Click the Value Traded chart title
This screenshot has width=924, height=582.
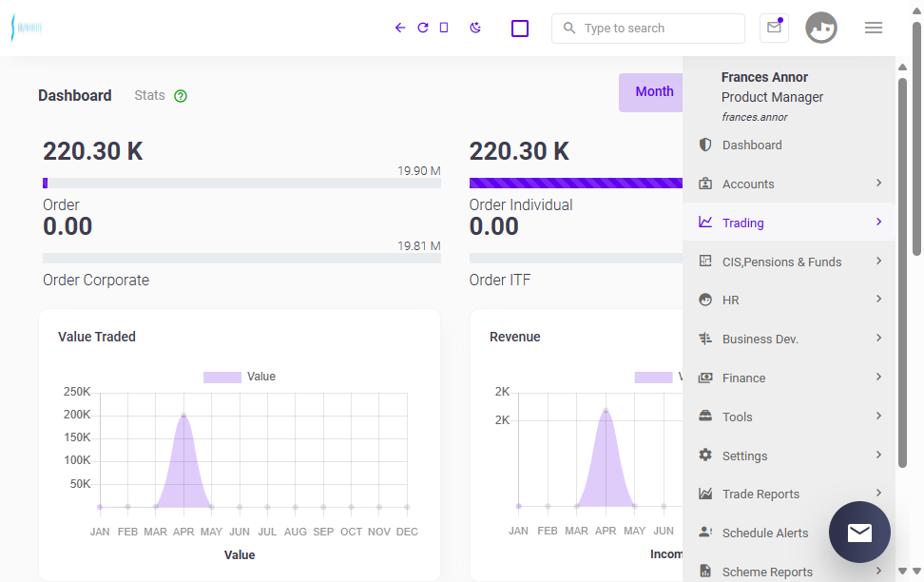pos(97,337)
